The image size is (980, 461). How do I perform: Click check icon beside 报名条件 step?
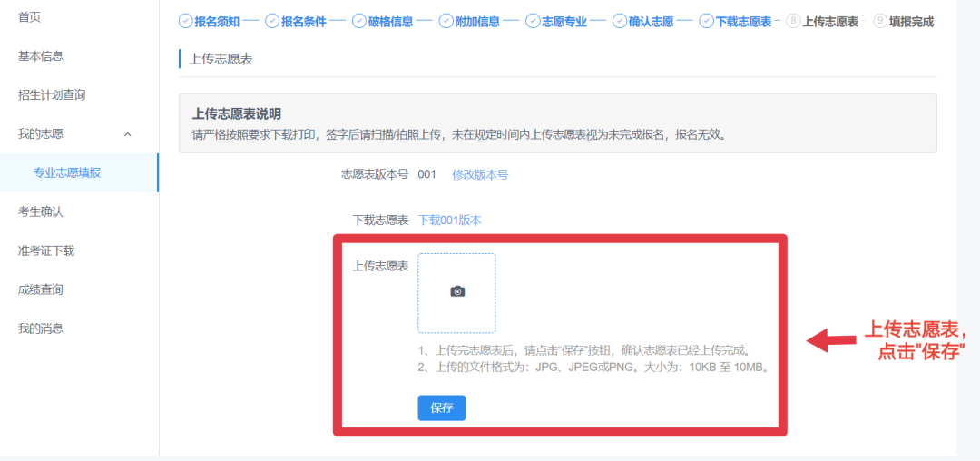(272, 21)
